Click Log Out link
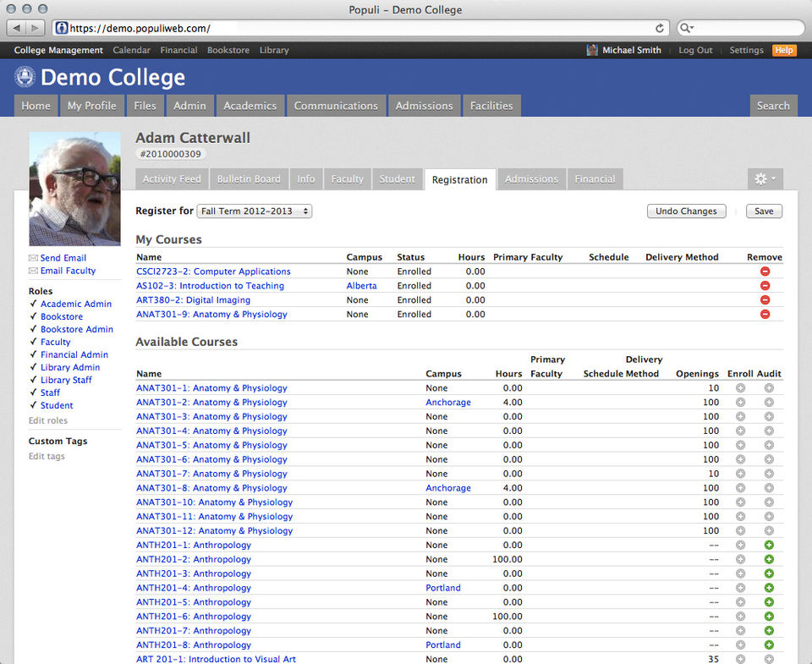This screenshot has height=664, width=812. pyautogui.click(x=695, y=50)
